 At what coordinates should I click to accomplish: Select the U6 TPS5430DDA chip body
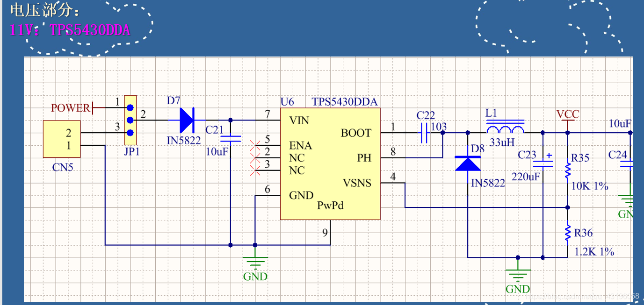pyautogui.click(x=330, y=163)
